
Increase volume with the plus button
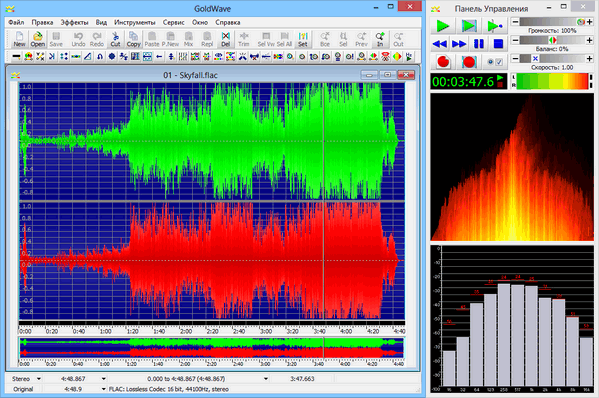pyautogui.click(x=590, y=22)
